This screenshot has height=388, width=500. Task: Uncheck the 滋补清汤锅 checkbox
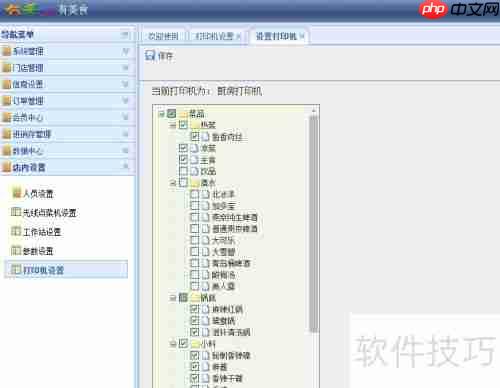(x=195, y=332)
